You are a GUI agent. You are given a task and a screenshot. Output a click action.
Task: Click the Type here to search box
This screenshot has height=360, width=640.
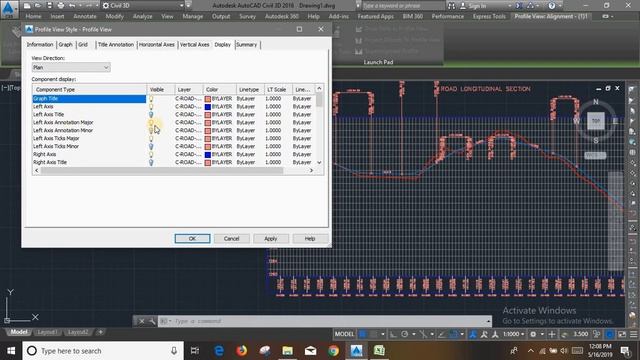pos(103,351)
